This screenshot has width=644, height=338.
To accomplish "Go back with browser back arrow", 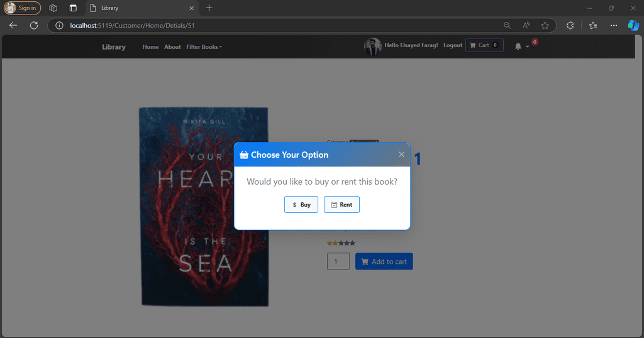I will click(13, 25).
